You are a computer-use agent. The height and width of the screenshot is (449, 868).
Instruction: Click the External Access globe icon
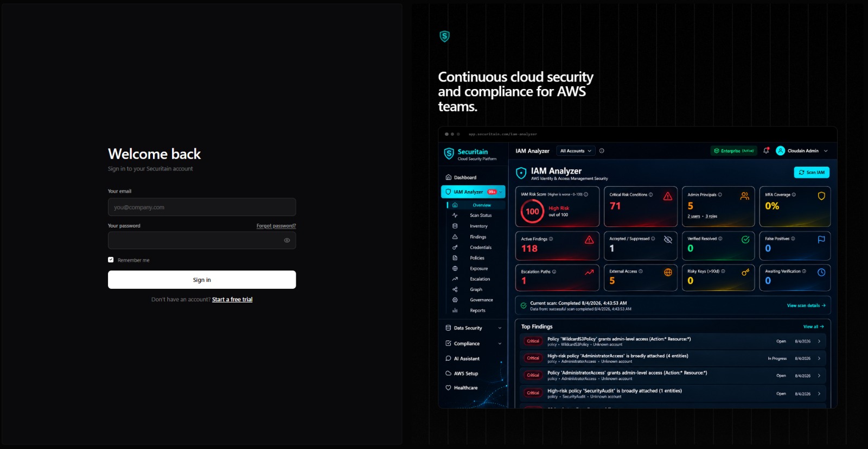pyautogui.click(x=668, y=273)
